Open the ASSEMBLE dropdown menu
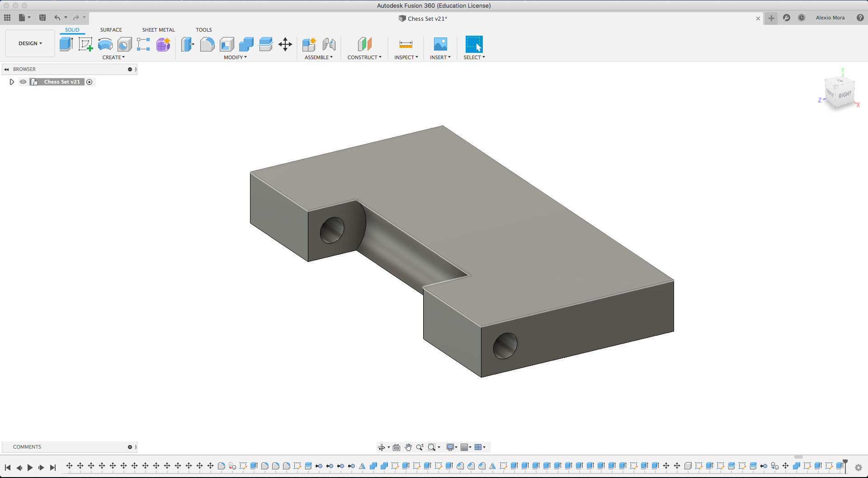 [x=319, y=57]
